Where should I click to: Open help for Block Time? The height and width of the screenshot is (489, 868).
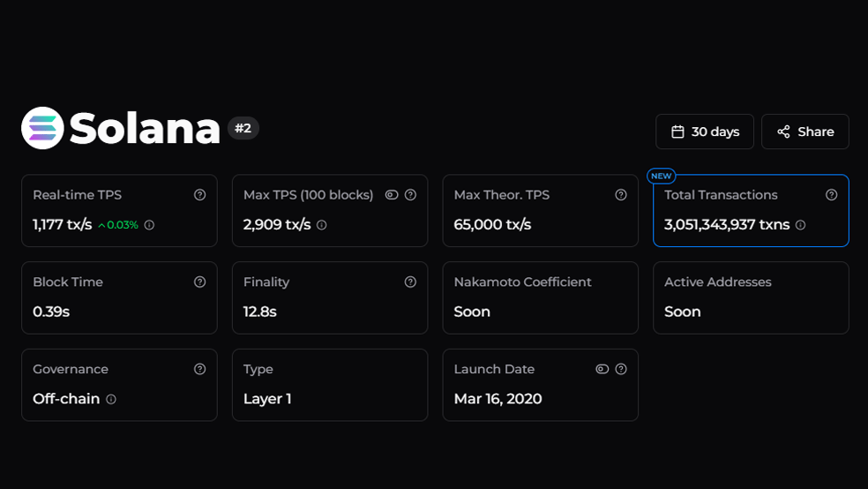[x=200, y=282]
